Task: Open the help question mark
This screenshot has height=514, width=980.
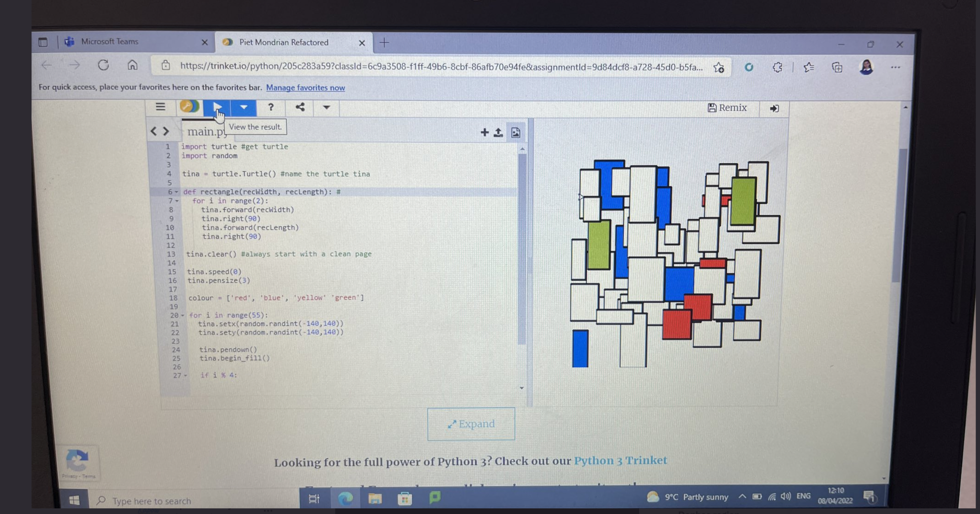Action: coord(271,107)
